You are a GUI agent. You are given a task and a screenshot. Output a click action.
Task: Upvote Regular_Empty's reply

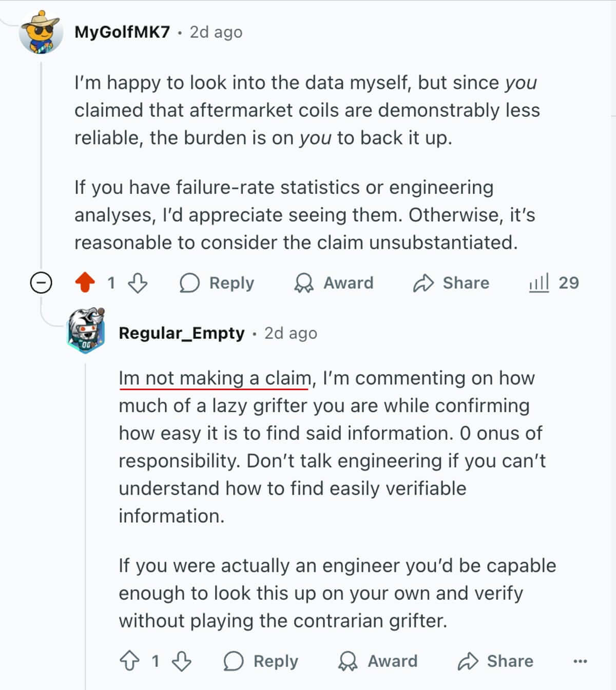(129, 661)
